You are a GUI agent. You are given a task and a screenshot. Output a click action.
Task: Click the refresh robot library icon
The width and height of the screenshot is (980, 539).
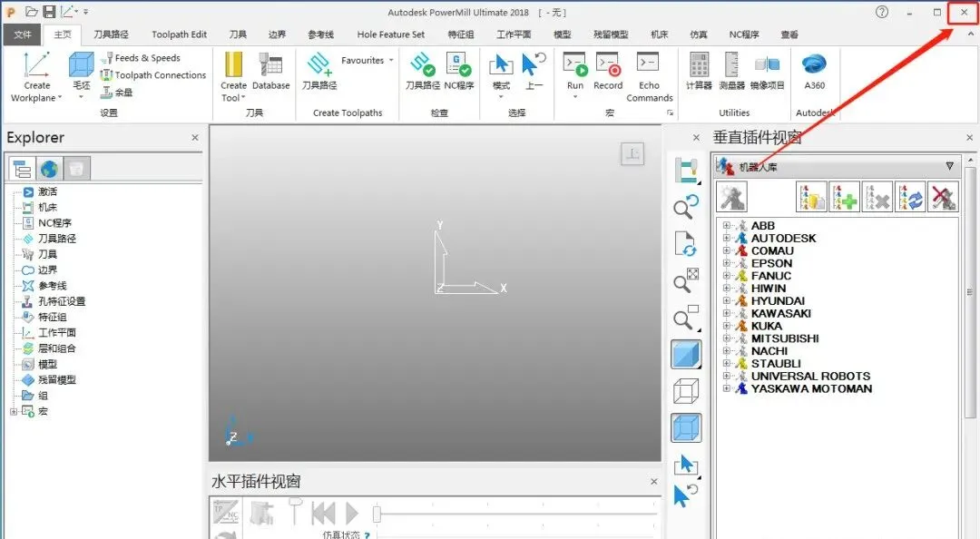click(910, 197)
